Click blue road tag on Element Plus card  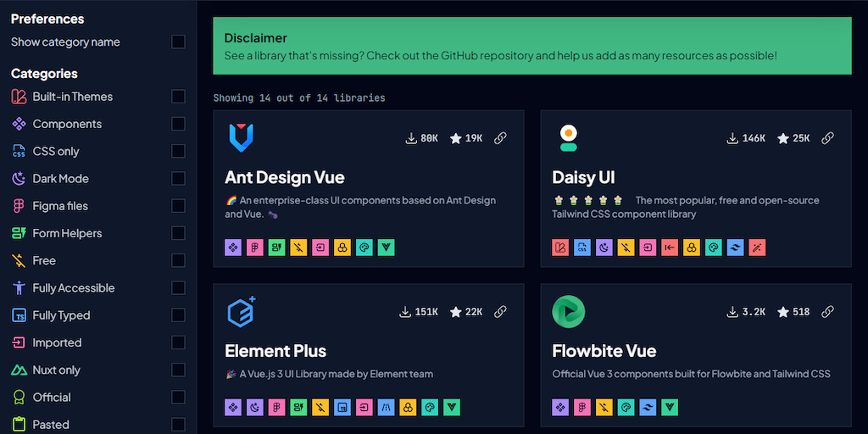click(386, 408)
